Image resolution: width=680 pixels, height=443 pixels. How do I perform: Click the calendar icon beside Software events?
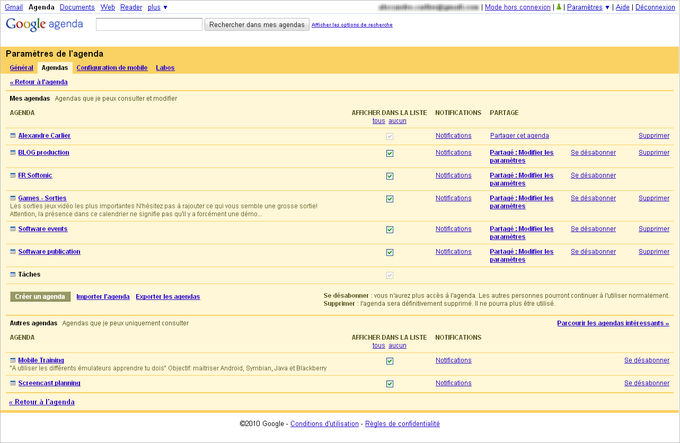[x=13, y=229]
